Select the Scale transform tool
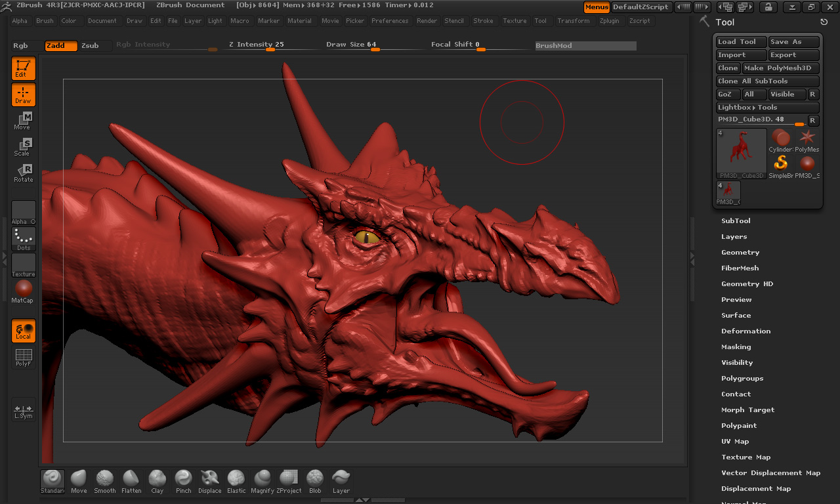This screenshot has height=504, width=840. (x=23, y=147)
